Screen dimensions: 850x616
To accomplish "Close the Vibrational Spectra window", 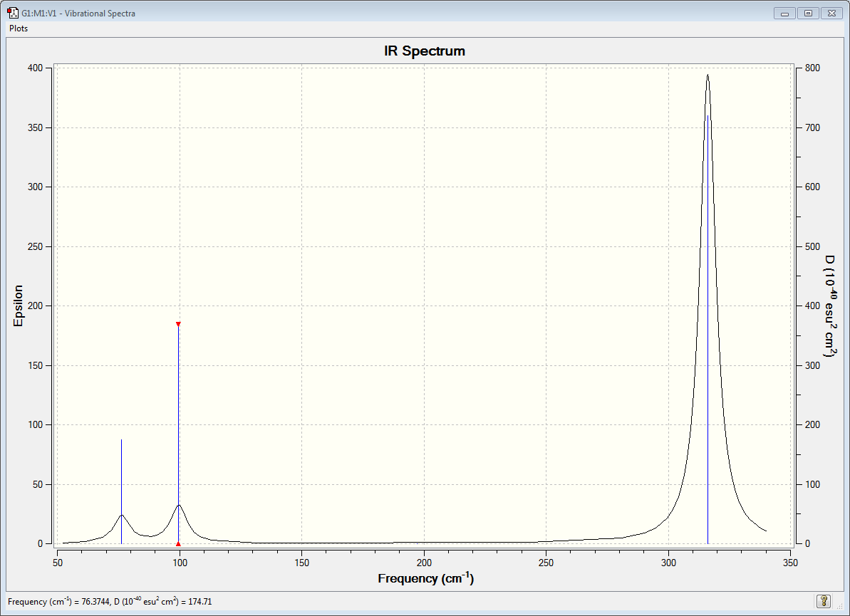I will [x=831, y=13].
